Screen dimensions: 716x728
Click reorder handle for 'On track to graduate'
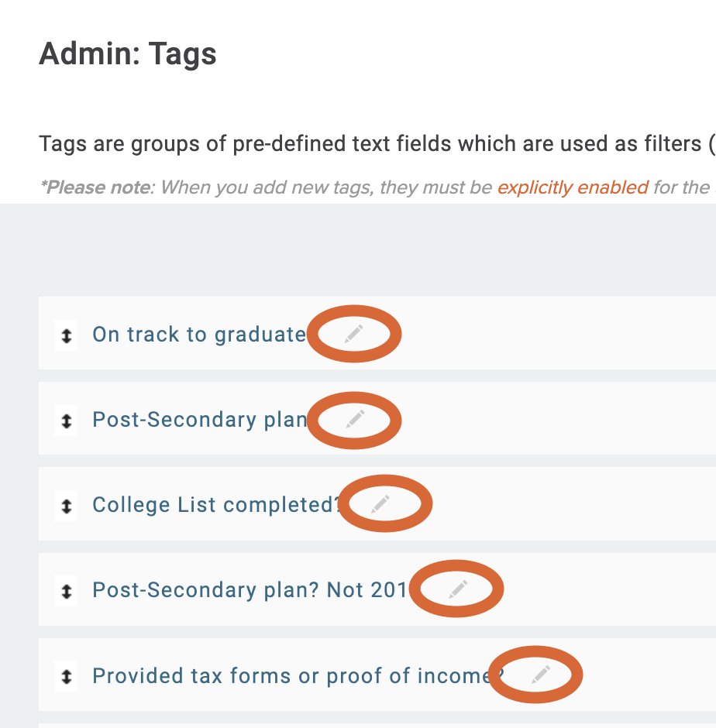click(x=67, y=335)
